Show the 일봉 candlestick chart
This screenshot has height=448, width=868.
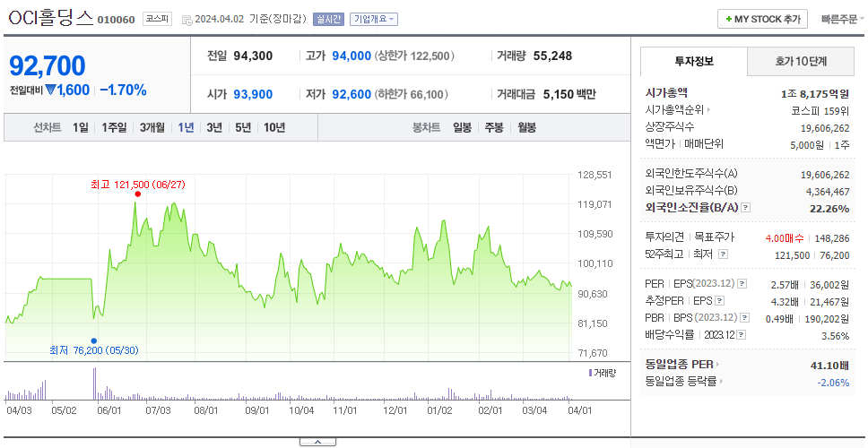pyautogui.click(x=462, y=128)
